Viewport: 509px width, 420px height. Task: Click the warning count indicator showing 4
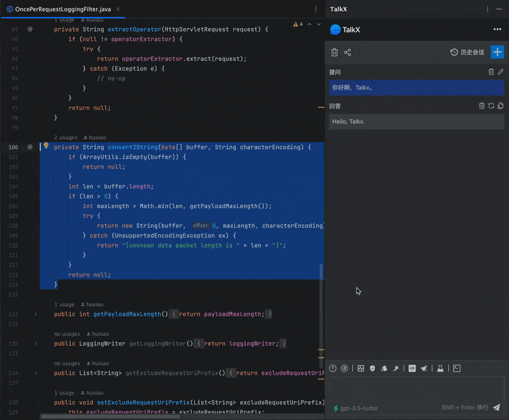(298, 24)
